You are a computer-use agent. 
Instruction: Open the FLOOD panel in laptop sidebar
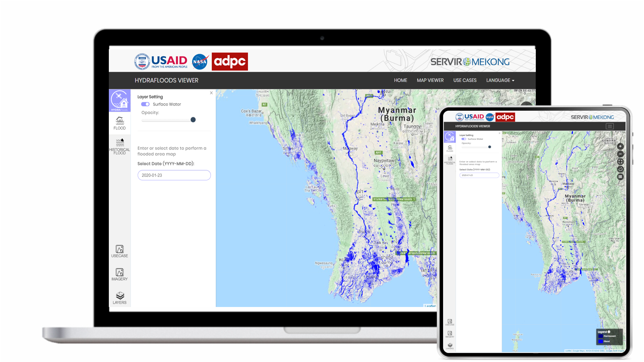pos(119,123)
